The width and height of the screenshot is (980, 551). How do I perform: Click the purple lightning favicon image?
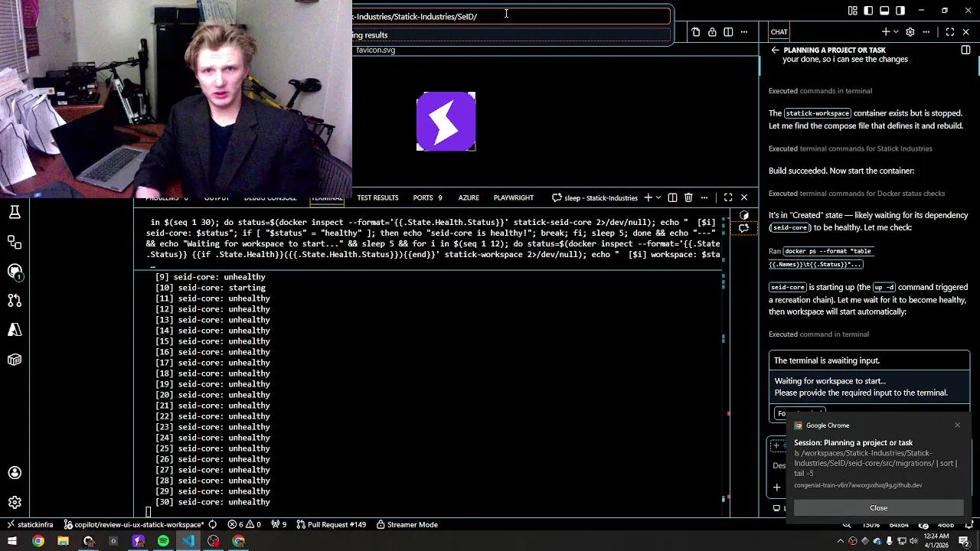446,121
